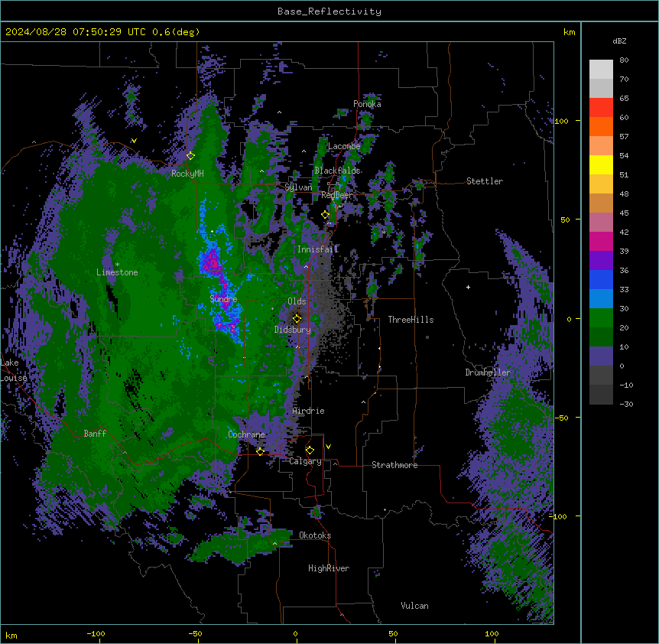This screenshot has height=644, width=659.
Task: Click the Banff label
Action: (x=95, y=434)
